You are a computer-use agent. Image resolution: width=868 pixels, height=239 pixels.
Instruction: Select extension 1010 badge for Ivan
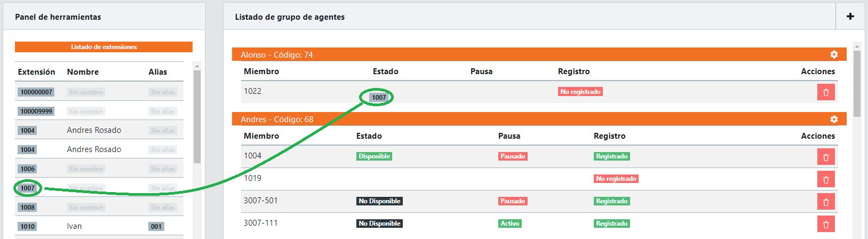tap(28, 227)
